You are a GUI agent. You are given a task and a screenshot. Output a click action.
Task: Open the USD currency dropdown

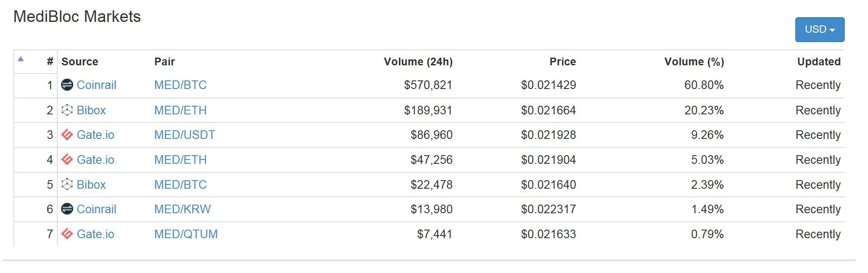(x=819, y=30)
